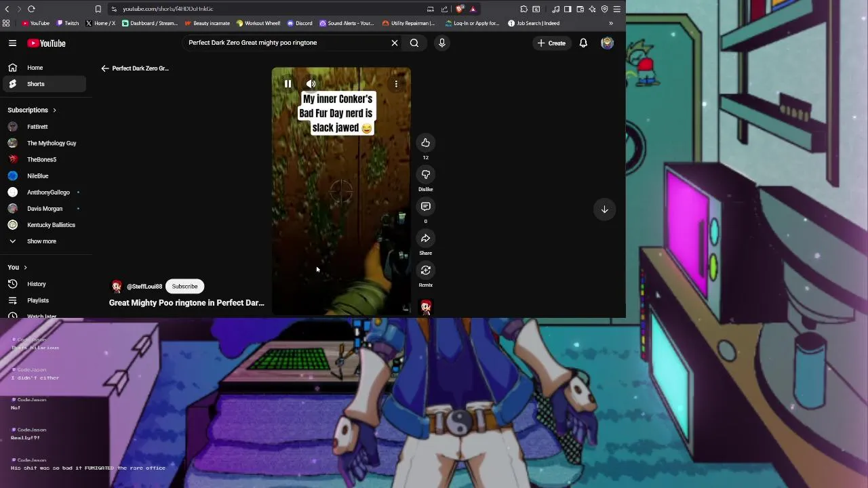Image resolution: width=868 pixels, height=488 pixels.
Task: Open Brave Rewards triangle icon
Action: [x=473, y=9]
